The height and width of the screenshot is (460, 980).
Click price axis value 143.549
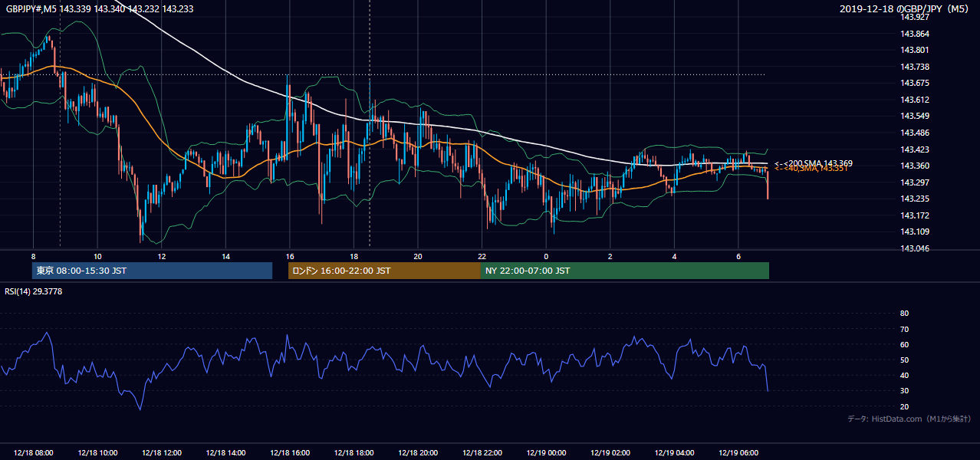coord(915,117)
